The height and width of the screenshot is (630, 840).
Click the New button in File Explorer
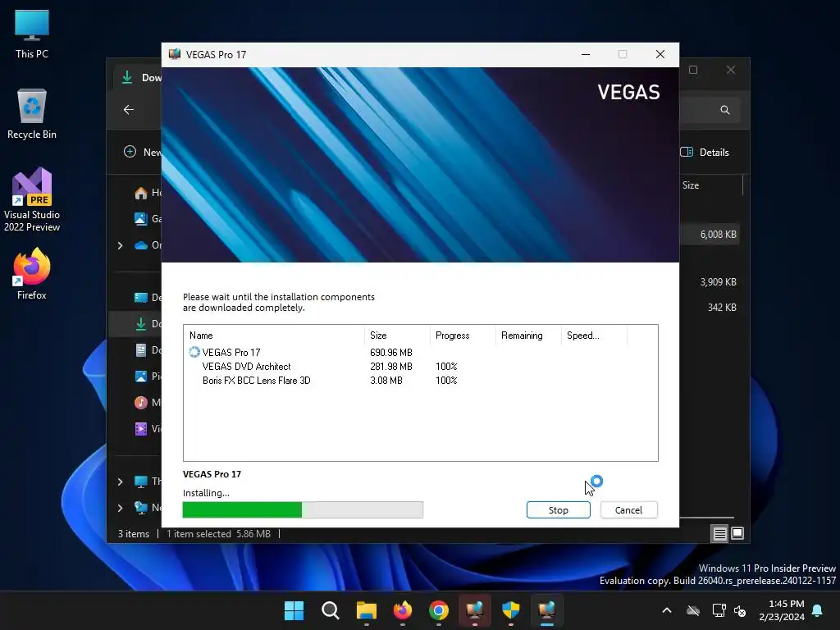click(142, 152)
